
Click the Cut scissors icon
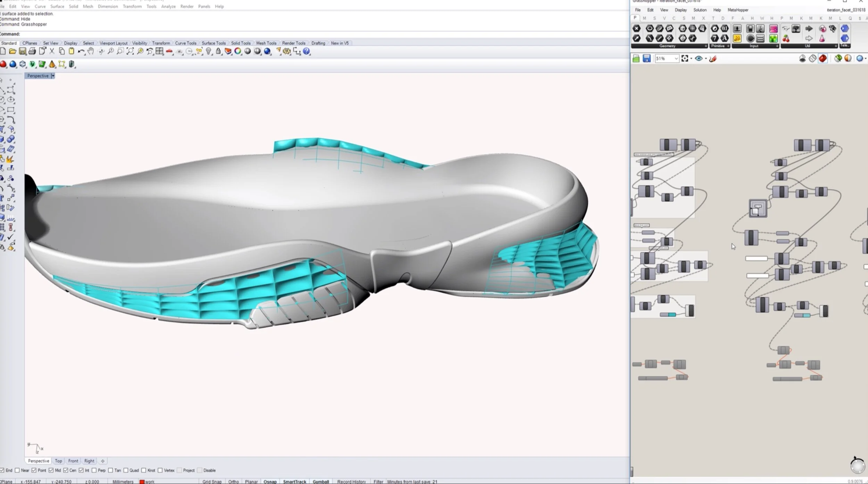pyautogui.click(x=52, y=51)
